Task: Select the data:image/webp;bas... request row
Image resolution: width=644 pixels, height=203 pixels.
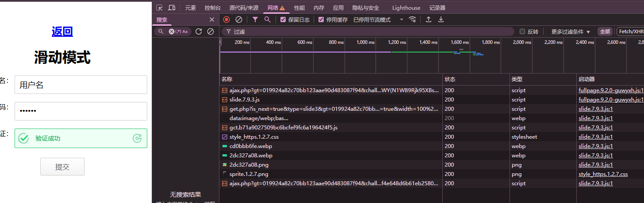Action: (432, 118)
